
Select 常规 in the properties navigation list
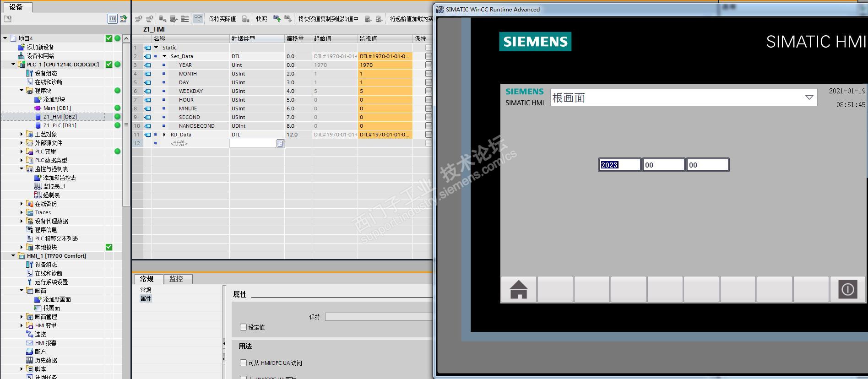[146, 290]
